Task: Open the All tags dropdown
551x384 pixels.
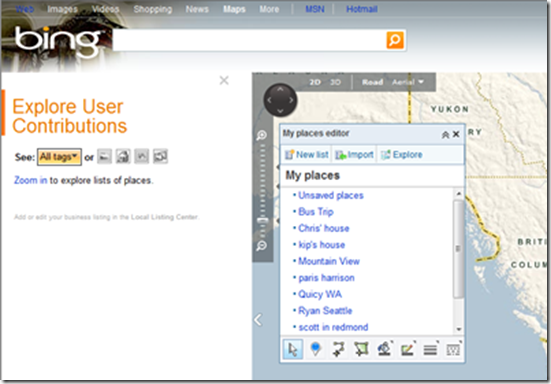Action: click(x=59, y=157)
